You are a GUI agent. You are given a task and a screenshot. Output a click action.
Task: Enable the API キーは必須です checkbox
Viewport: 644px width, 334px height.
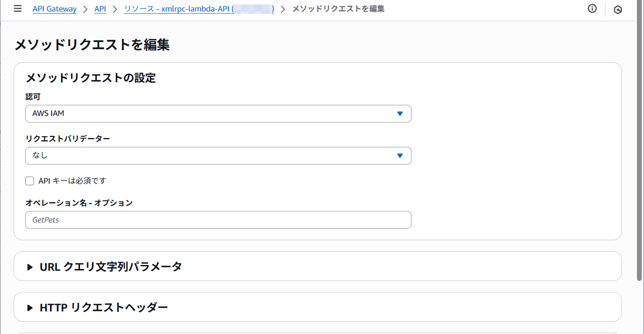[x=30, y=181]
